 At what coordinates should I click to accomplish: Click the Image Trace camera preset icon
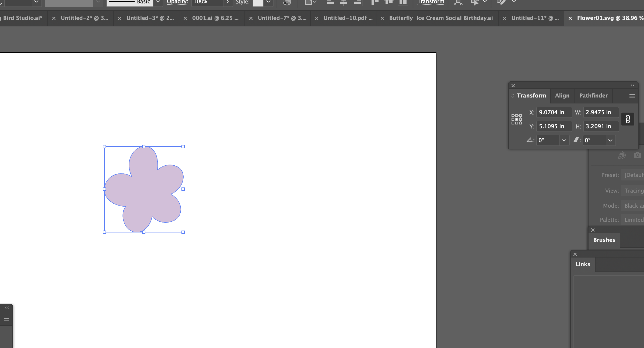637,155
